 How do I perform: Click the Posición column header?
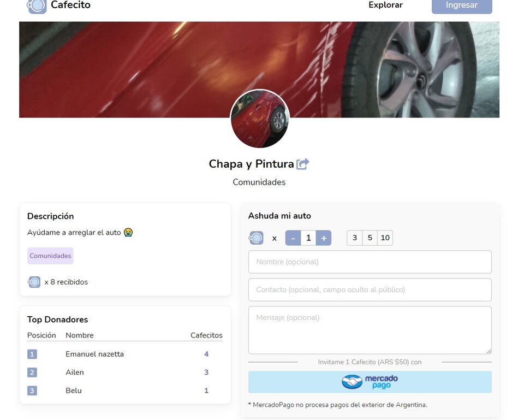41,335
